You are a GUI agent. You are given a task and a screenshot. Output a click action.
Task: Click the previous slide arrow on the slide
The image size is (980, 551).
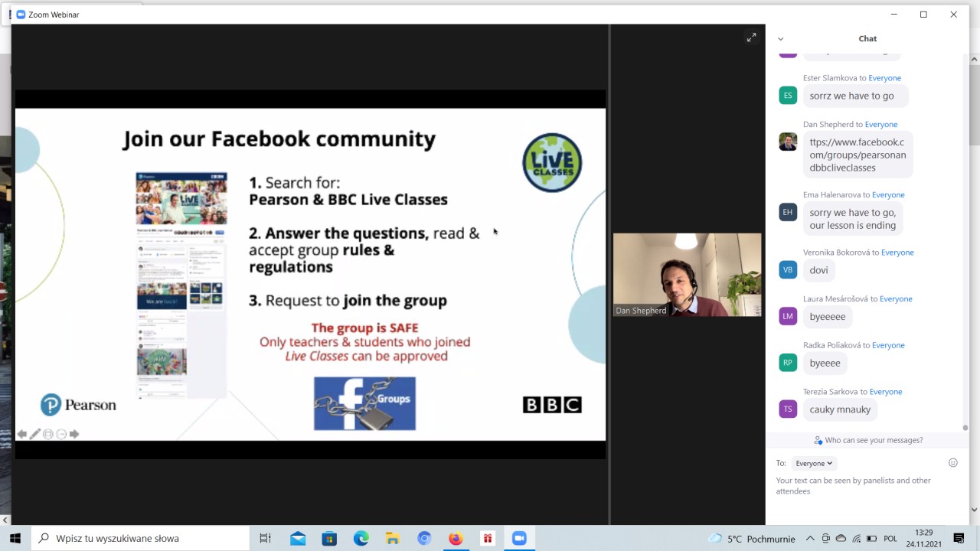coord(22,434)
